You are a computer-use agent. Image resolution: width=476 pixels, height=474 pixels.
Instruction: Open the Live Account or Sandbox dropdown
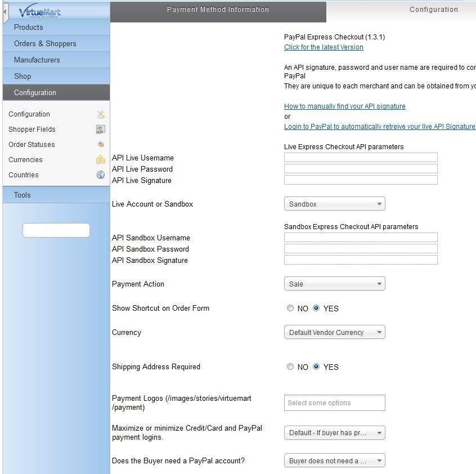tap(335, 204)
